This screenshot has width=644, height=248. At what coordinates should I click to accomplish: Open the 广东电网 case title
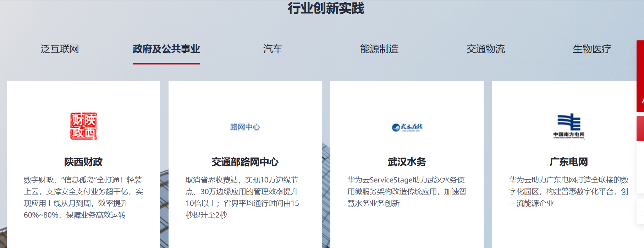(569, 162)
